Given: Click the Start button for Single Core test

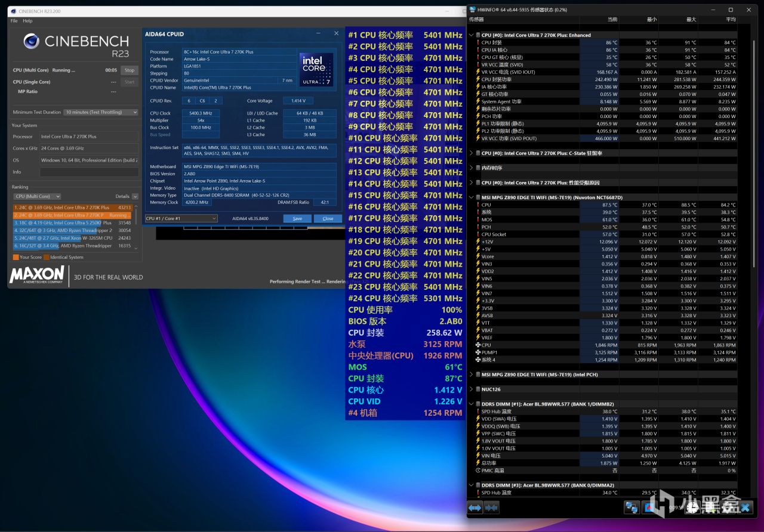Looking at the screenshot, I should [130, 82].
